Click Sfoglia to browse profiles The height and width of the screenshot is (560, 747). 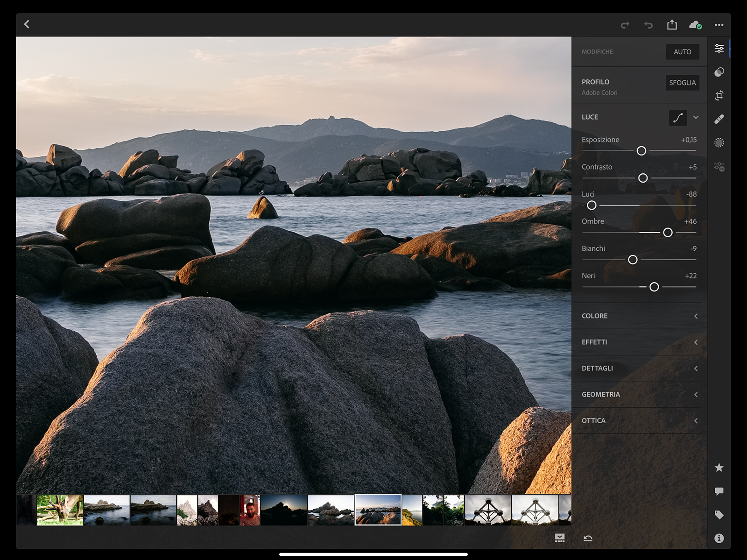point(682,83)
